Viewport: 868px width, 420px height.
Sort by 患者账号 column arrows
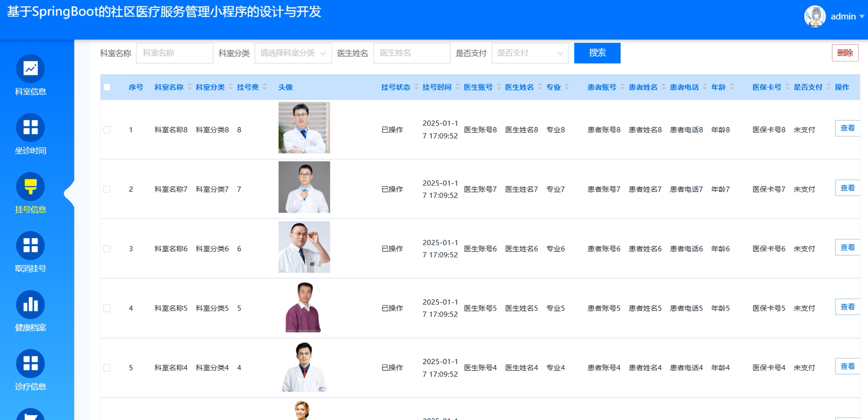[x=622, y=87]
